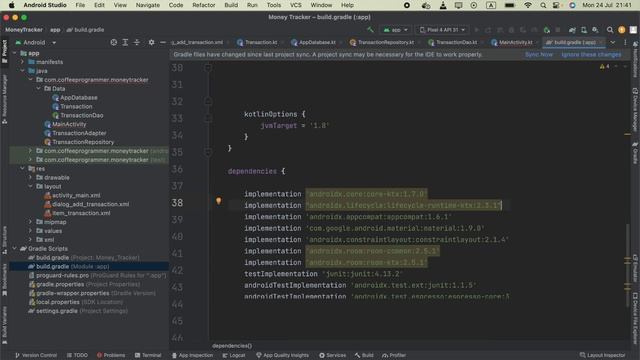Open the App Inspection tool window
Screen dimensions: 640x360
click(192, 355)
